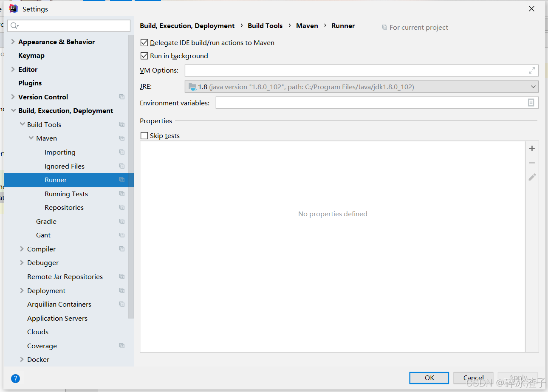Click project-level icon on selected Runner row

(122, 180)
